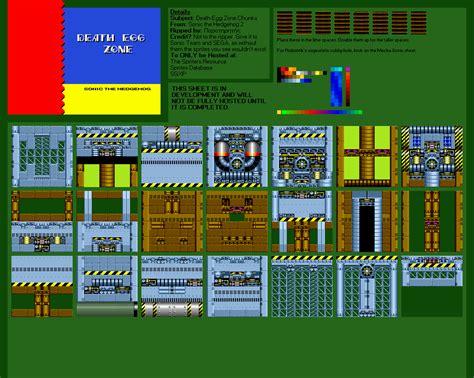Click the chunk with dark green horizontal tube
This screenshot has width=474, height=378.
(107, 286)
